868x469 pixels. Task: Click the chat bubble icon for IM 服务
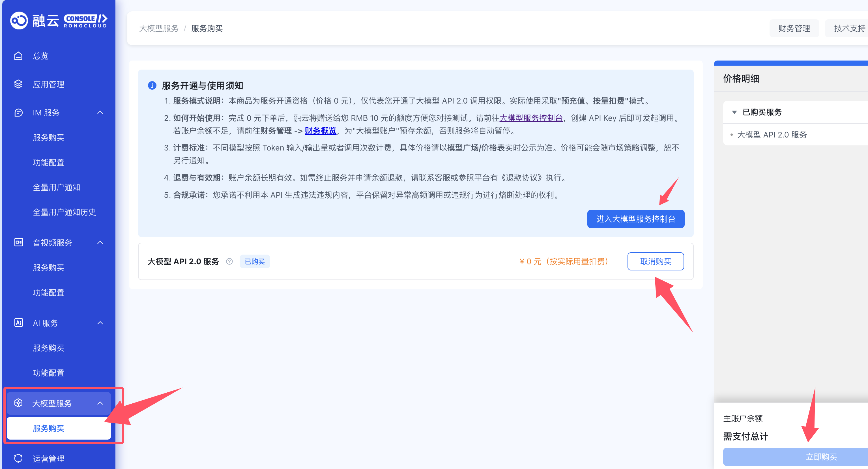click(x=19, y=113)
